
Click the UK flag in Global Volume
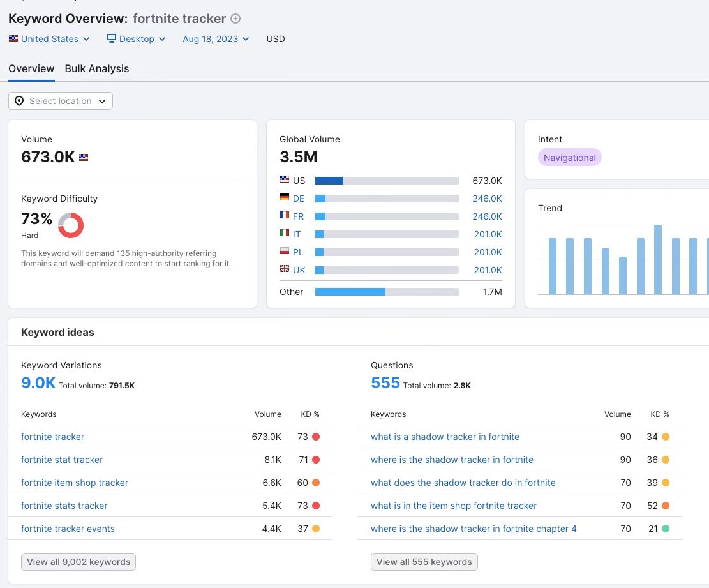click(285, 269)
